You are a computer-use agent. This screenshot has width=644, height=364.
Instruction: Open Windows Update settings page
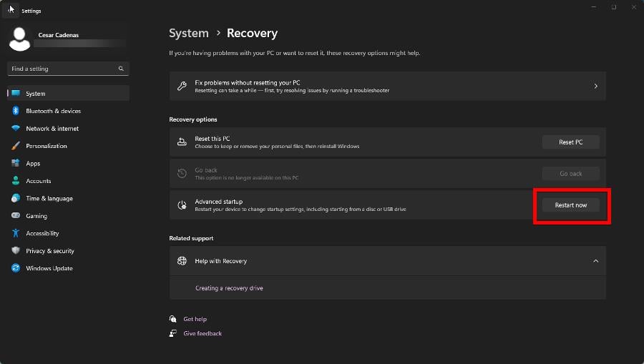[49, 268]
